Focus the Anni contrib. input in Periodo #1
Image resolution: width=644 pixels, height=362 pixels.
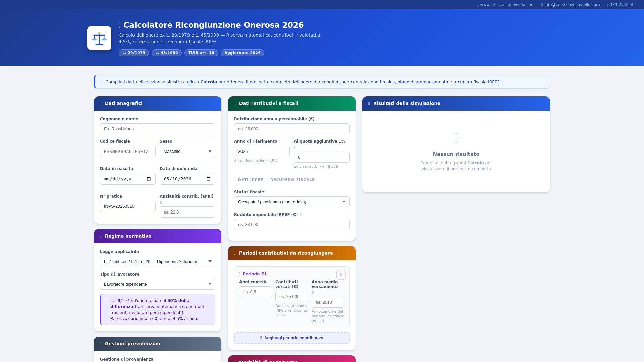click(256, 292)
